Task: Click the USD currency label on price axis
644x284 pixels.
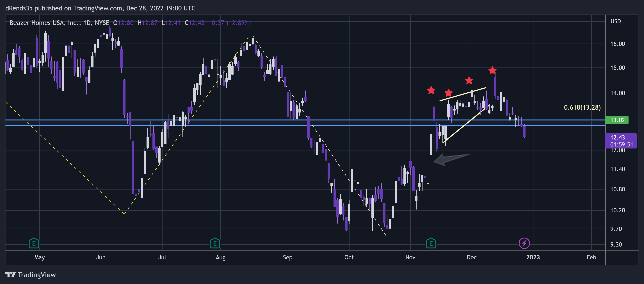Action: pyautogui.click(x=615, y=21)
